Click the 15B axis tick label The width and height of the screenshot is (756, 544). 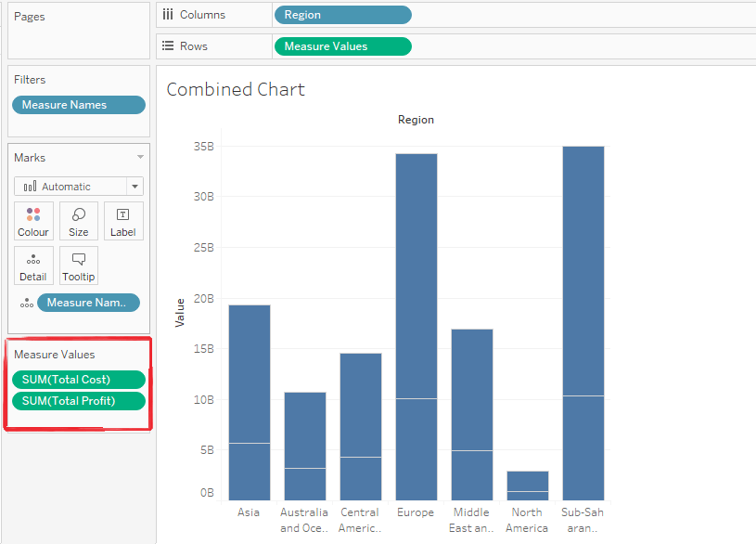coord(204,348)
